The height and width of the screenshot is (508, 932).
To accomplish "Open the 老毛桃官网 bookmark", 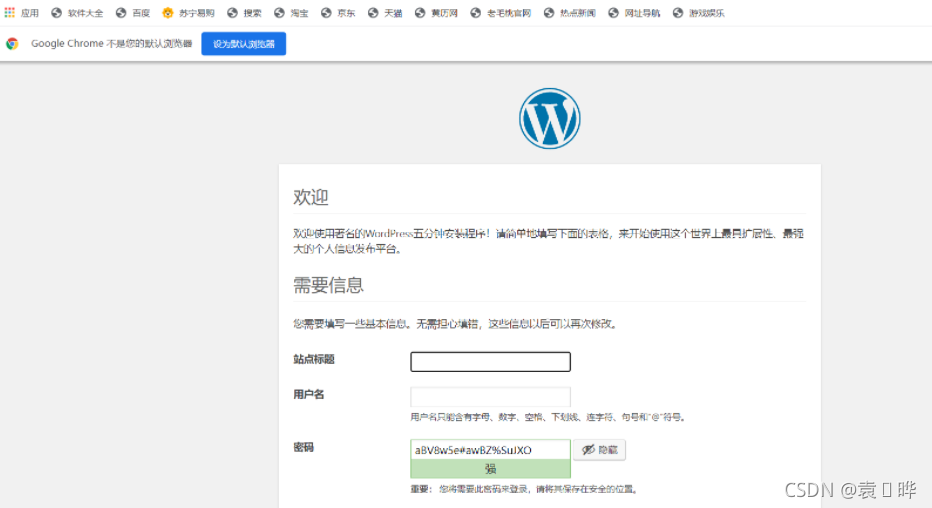I will [x=500, y=12].
